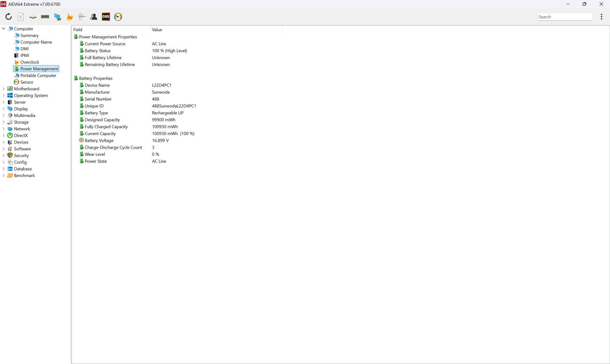This screenshot has height=364, width=610.
Task: Click the Field column header
Action: coord(111,30)
